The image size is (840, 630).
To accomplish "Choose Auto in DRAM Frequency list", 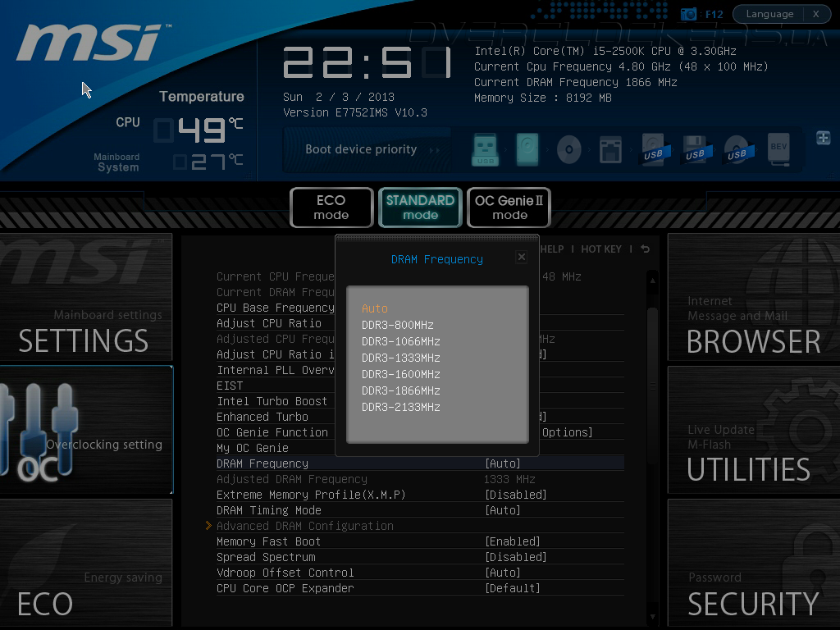I will [x=374, y=308].
